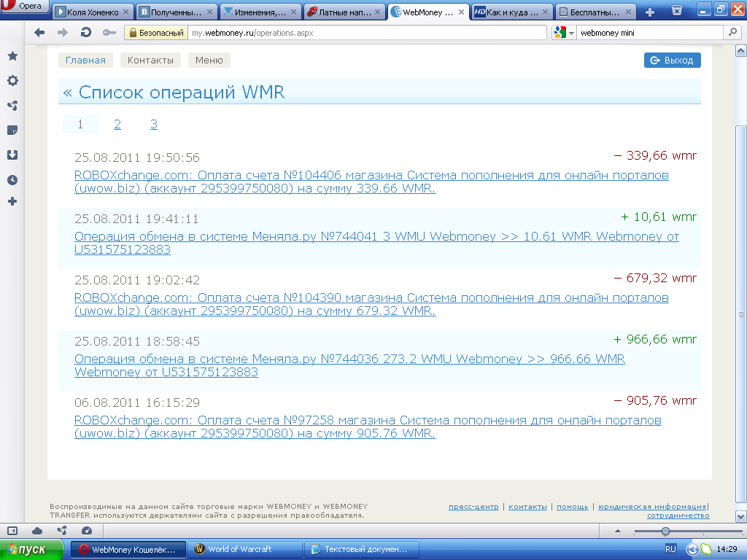This screenshot has height=560, width=747.
Task: Open the ROBOXchange invoice №97258 operation
Action: (368, 427)
